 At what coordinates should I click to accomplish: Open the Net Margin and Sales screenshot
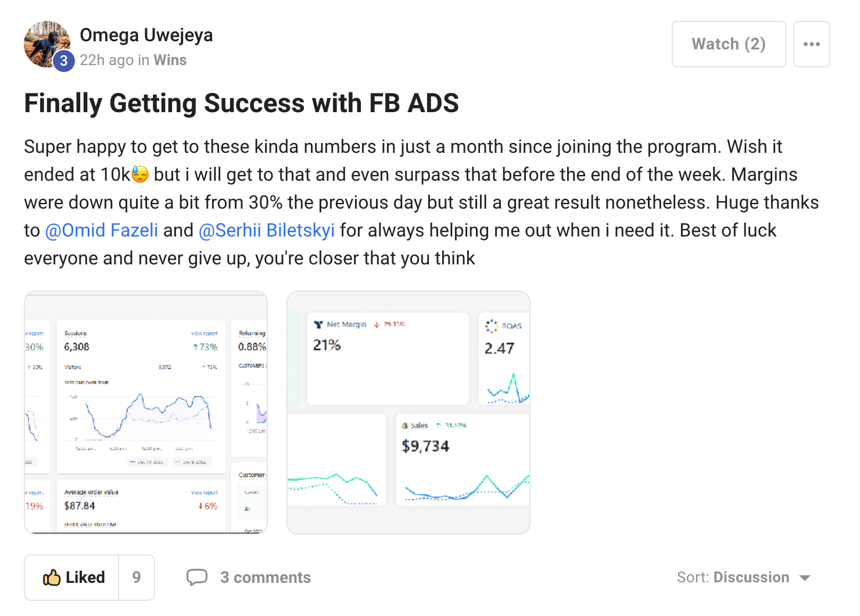coord(408,413)
